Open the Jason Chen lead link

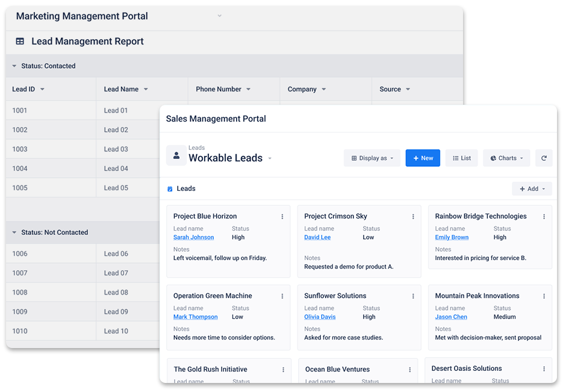[451, 317]
